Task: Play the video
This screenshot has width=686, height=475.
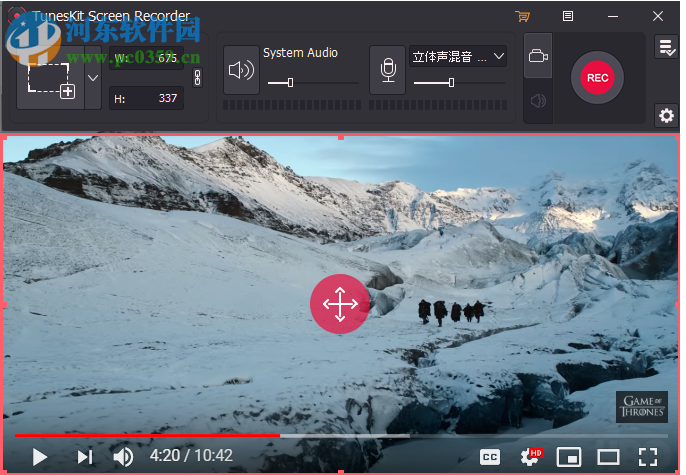Action: pos(40,457)
